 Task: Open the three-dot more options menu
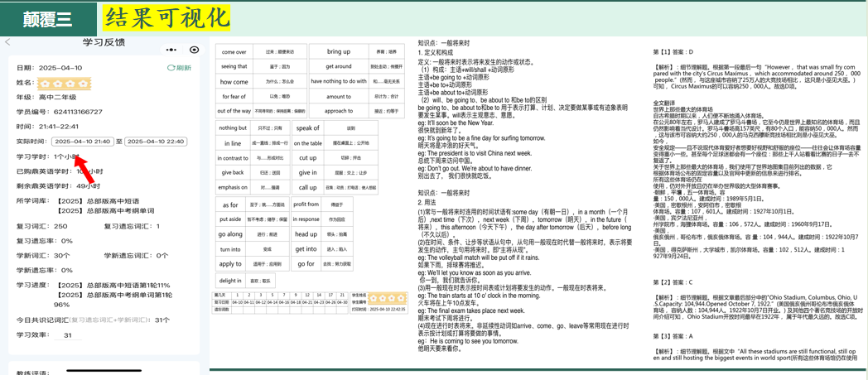[173, 50]
